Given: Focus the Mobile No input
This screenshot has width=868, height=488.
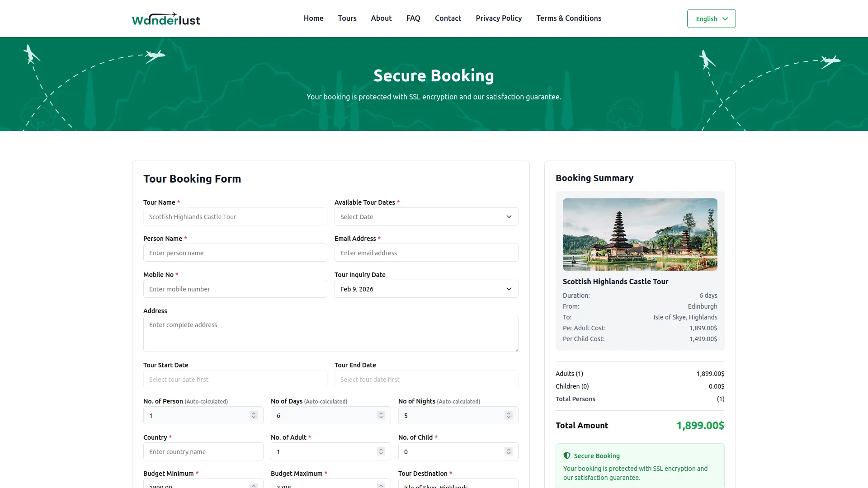Looking at the screenshot, I should (x=235, y=289).
